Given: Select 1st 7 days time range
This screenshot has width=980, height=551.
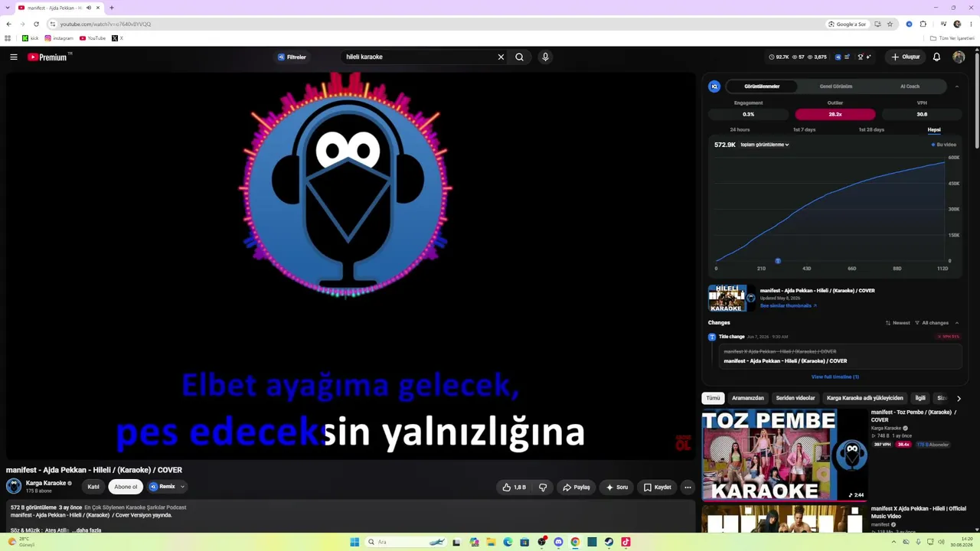Looking at the screenshot, I should (804, 129).
